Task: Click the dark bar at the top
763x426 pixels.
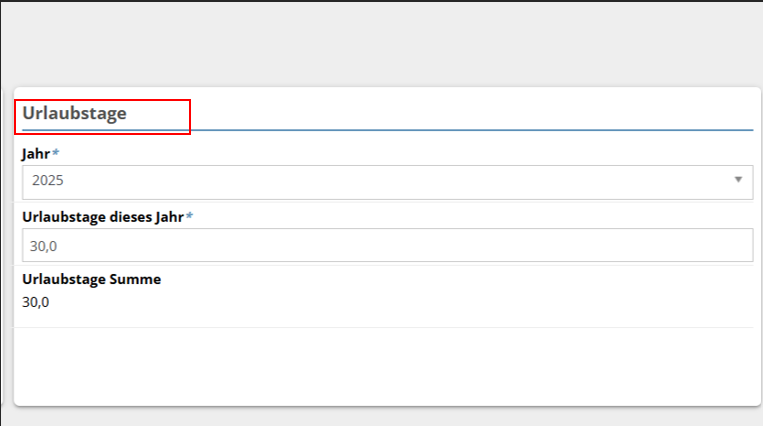Action: tap(380, 1)
